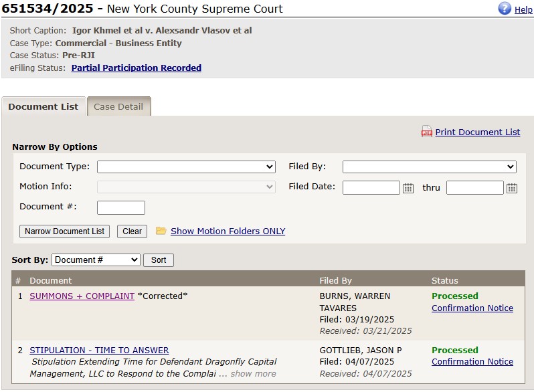This screenshot has width=534, height=392.
Task: Click the Clear button
Action: pos(132,231)
